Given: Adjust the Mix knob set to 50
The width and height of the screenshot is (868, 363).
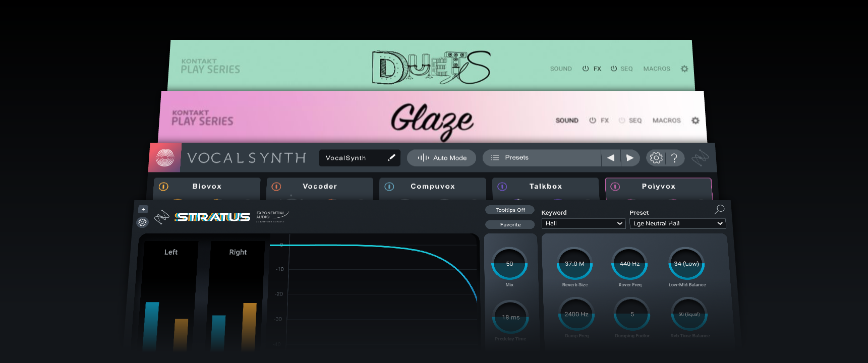Looking at the screenshot, I should pyautogui.click(x=509, y=264).
